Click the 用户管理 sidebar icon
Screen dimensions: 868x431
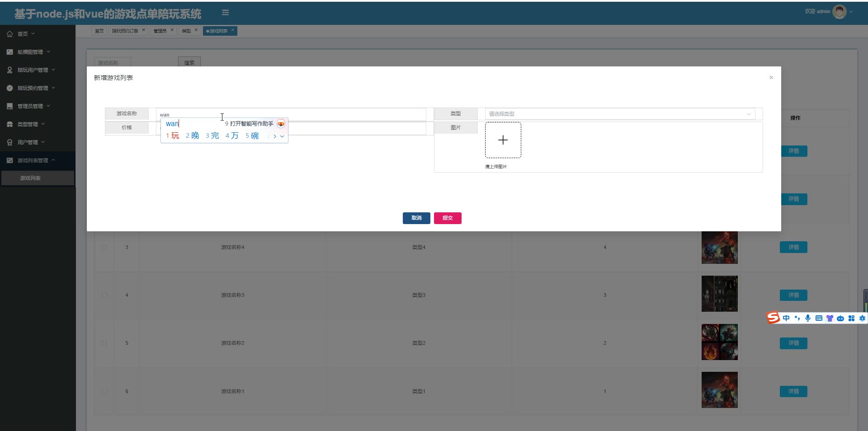click(9, 142)
